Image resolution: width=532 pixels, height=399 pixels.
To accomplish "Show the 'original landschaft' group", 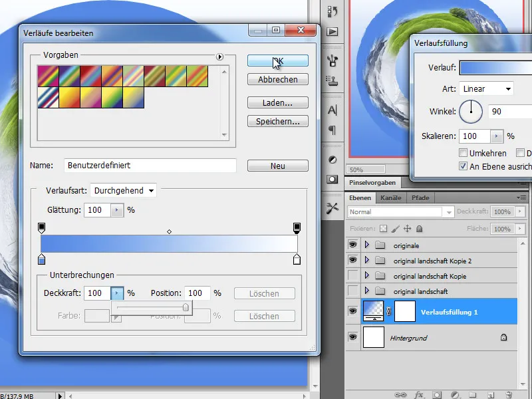I will pyautogui.click(x=353, y=291).
